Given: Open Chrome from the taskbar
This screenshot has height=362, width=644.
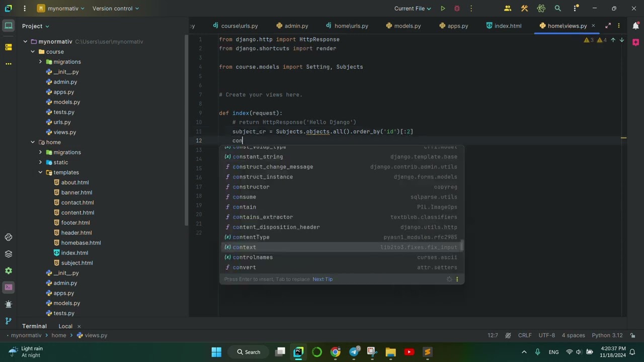Looking at the screenshot, I should coord(335,352).
